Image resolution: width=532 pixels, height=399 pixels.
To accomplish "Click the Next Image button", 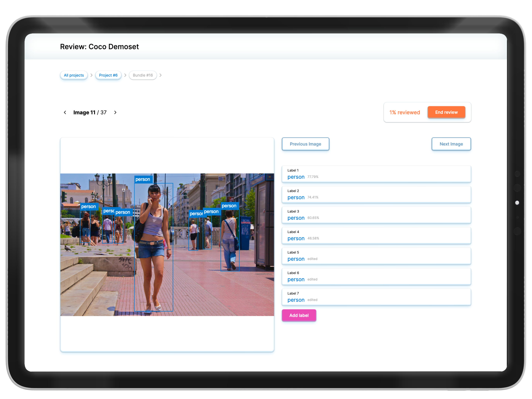I will point(451,144).
